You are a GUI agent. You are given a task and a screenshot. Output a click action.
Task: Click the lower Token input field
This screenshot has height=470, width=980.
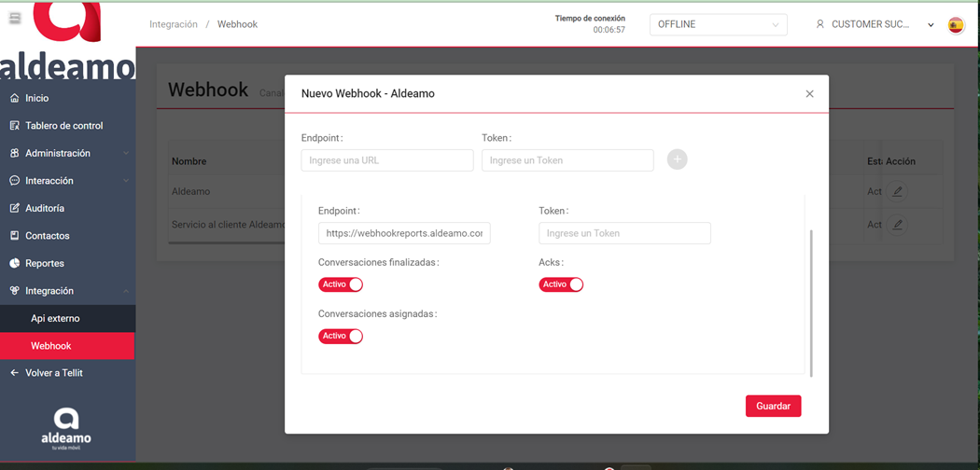click(625, 233)
